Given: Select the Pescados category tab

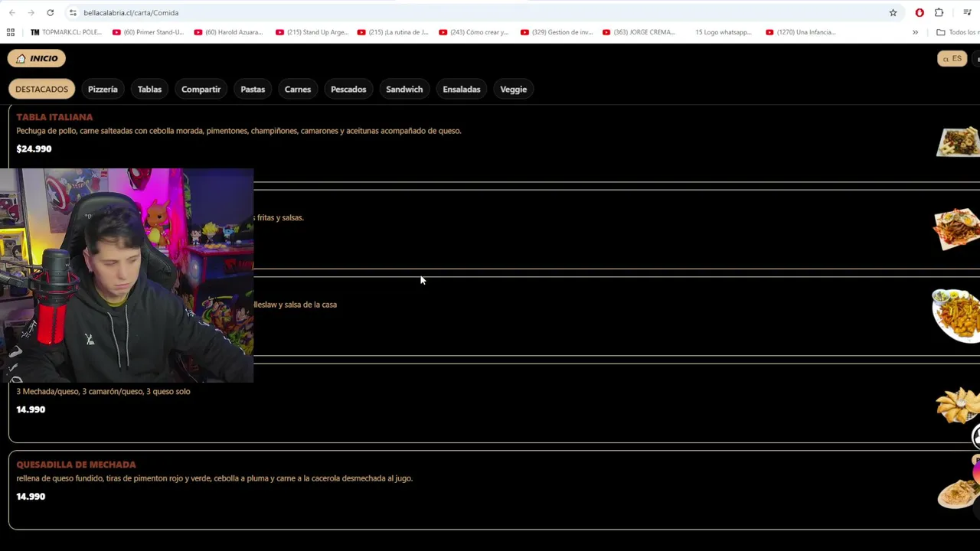Looking at the screenshot, I should [348, 90].
